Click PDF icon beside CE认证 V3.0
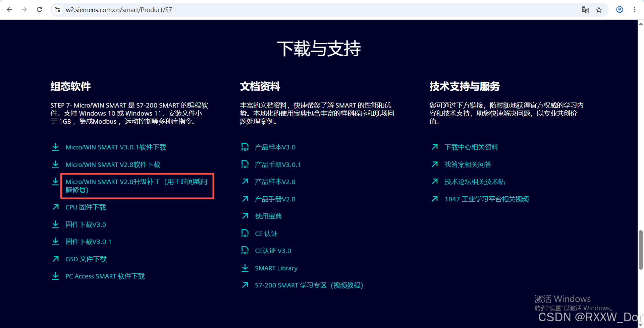644x328 pixels. coord(245,251)
